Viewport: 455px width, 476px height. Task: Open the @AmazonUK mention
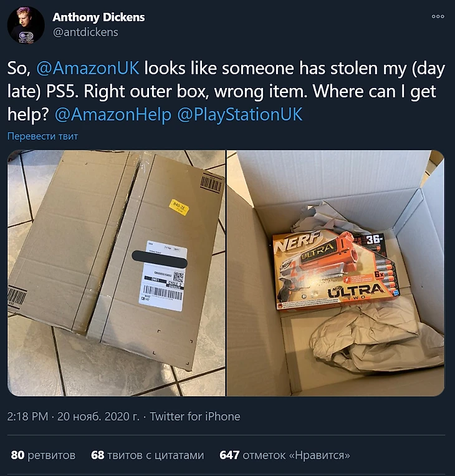(88, 68)
